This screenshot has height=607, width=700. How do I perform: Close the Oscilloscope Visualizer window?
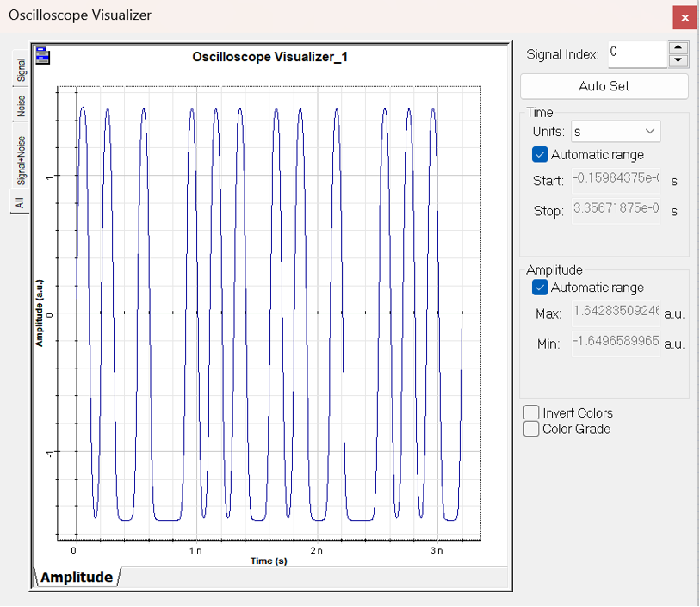click(685, 17)
